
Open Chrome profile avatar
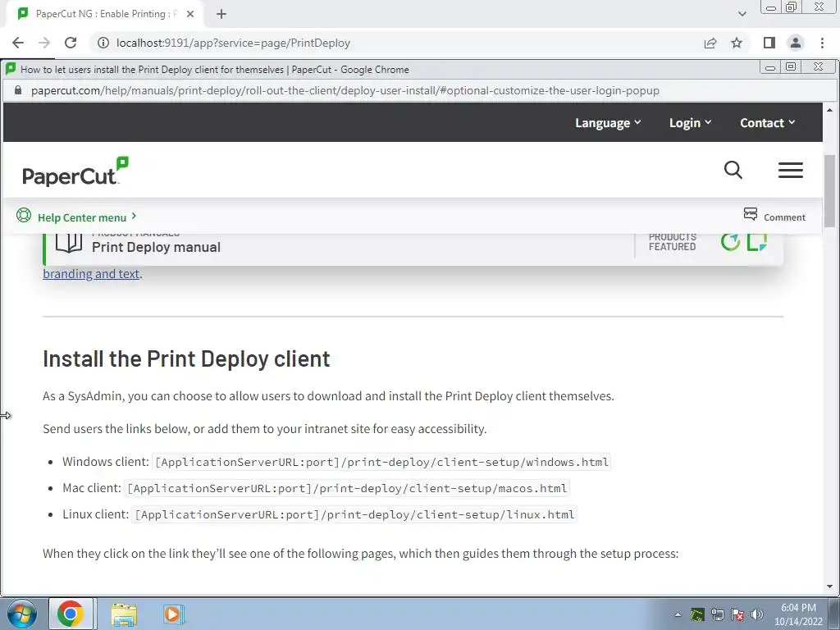[796, 43]
